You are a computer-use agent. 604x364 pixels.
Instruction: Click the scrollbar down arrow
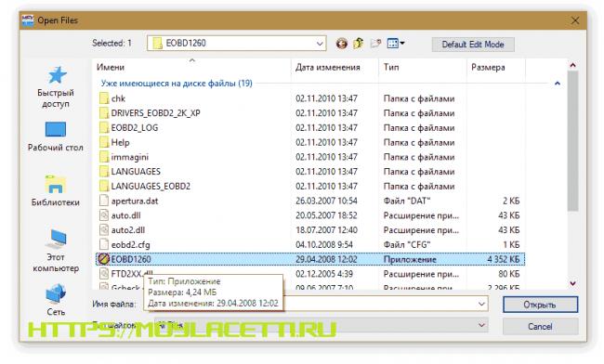coord(572,283)
